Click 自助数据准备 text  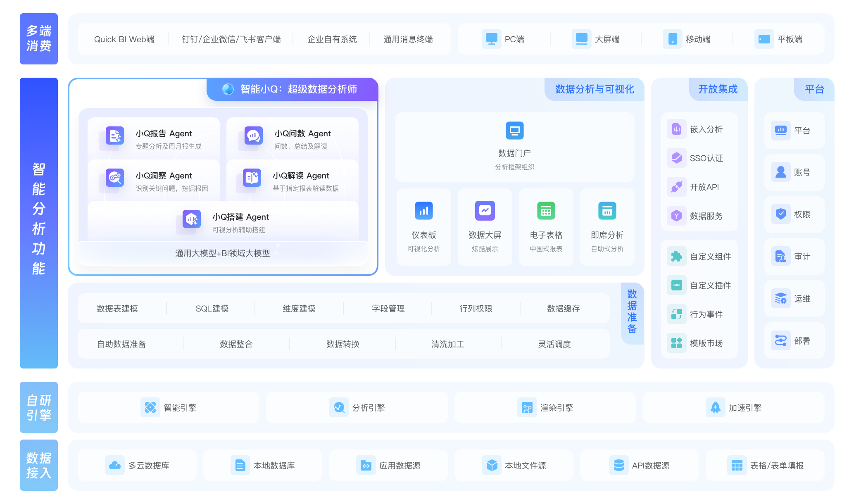[121, 344]
